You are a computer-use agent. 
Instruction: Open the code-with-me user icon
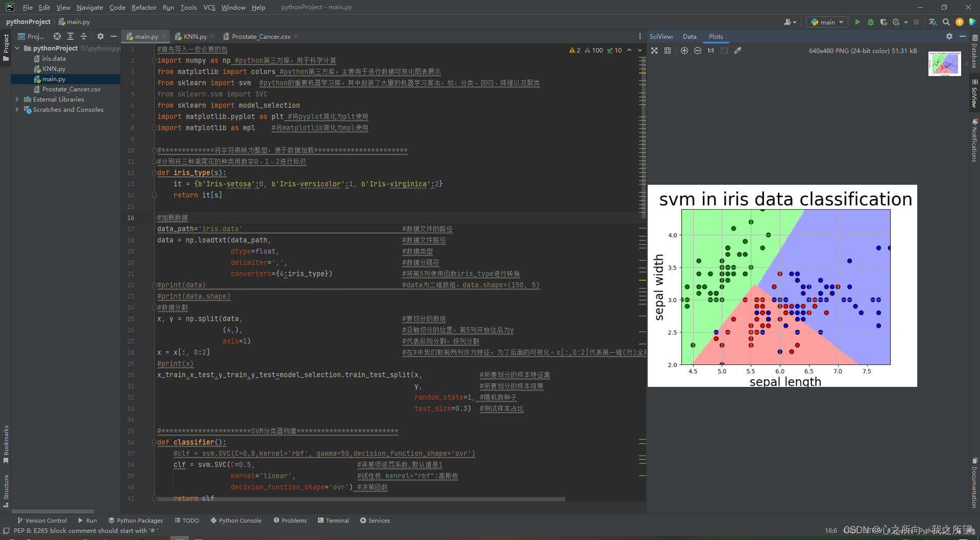[x=790, y=22]
